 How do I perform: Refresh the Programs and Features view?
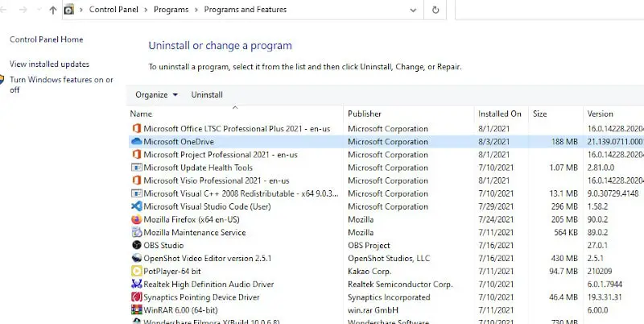pos(436,10)
